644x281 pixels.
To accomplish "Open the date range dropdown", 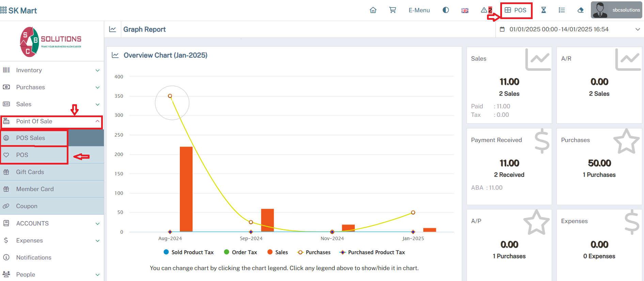I will tap(569, 29).
